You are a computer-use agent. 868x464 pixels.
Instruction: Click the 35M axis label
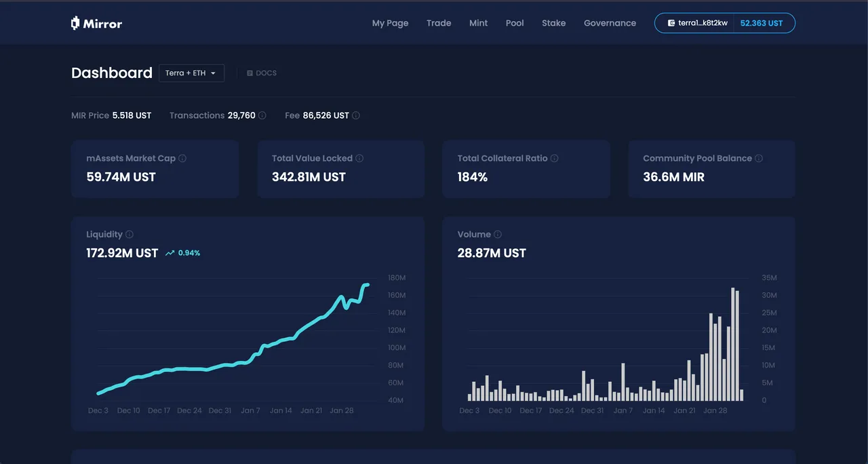(769, 278)
